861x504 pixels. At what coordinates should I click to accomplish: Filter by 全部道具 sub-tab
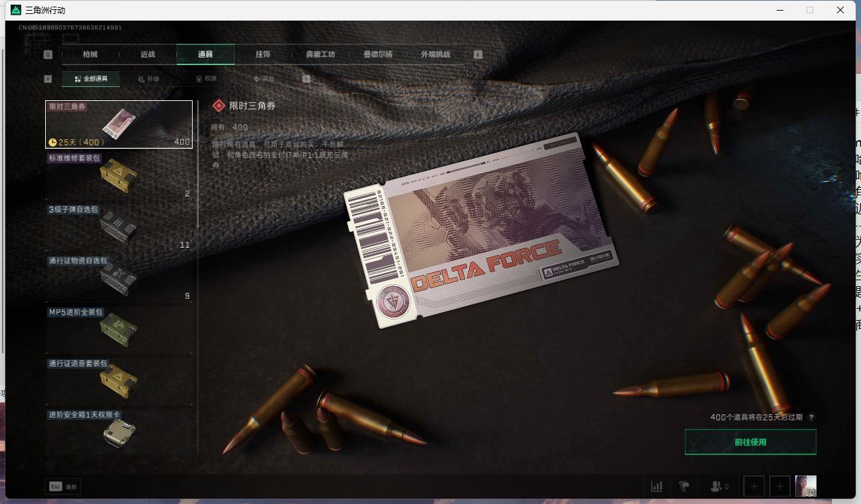coord(91,79)
